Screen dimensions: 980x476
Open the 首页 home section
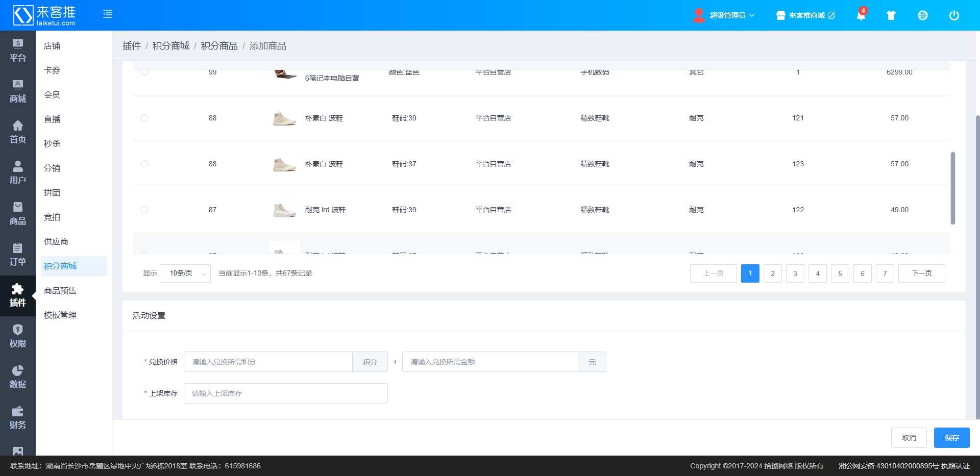(x=18, y=132)
